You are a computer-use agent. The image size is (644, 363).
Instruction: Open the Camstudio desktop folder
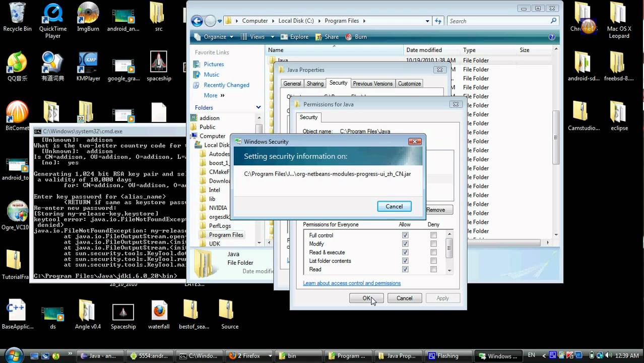pos(584,116)
